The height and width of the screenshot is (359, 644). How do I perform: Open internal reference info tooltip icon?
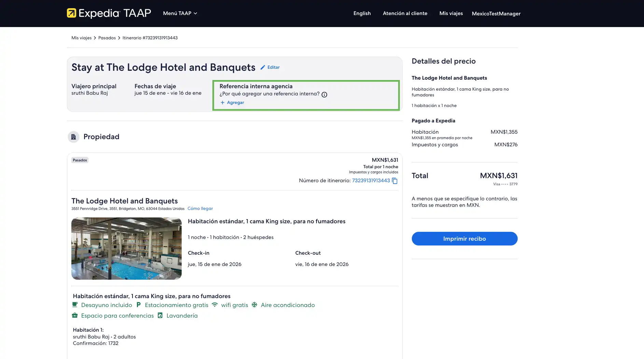click(x=324, y=95)
